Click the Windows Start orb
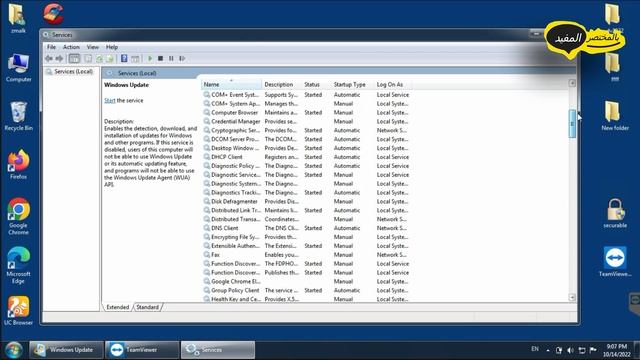This screenshot has width=640, height=360. (x=13, y=350)
